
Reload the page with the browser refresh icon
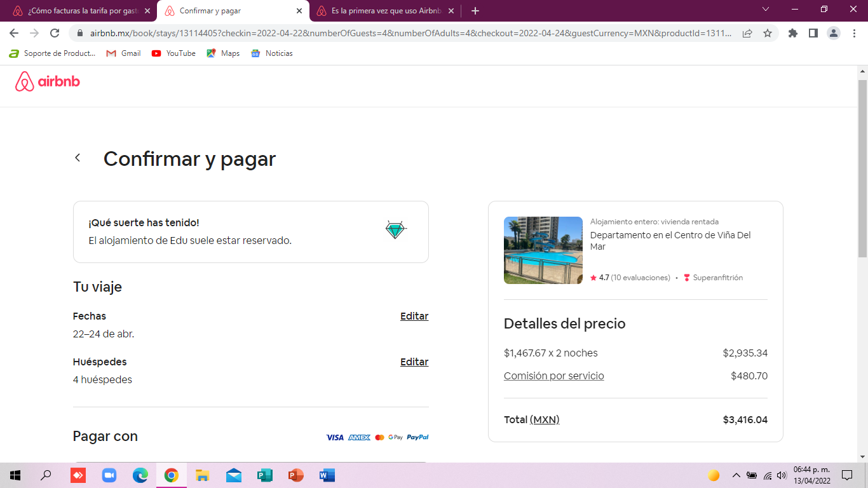(x=55, y=33)
